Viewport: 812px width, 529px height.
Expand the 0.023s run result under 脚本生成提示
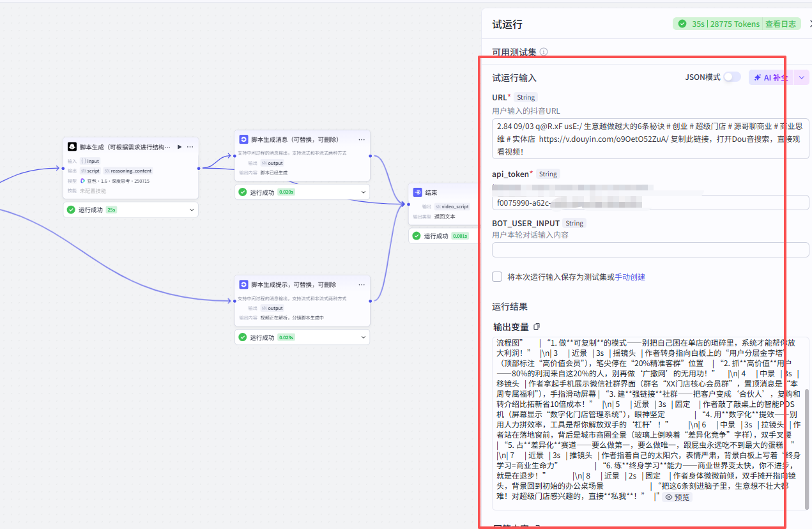coord(364,337)
